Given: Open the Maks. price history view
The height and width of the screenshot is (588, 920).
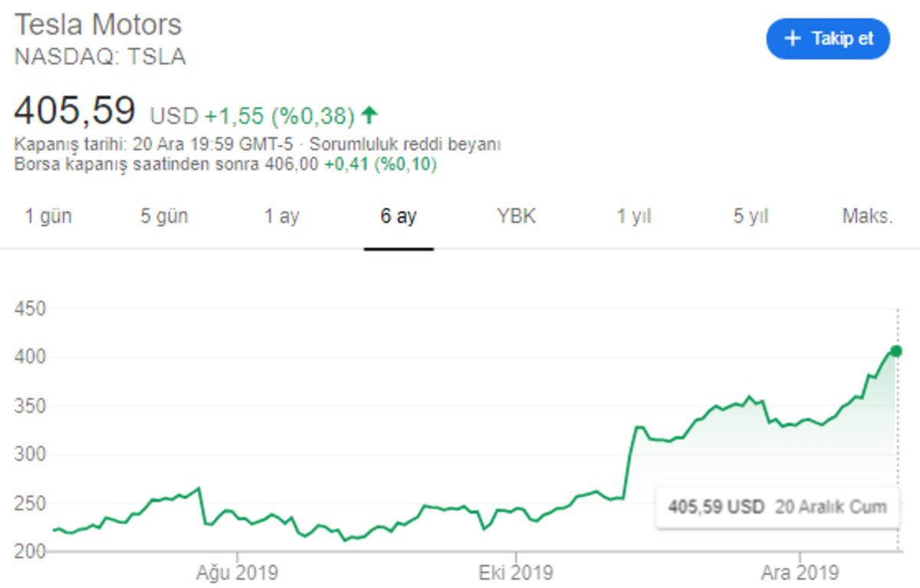Looking at the screenshot, I should coord(867,216).
